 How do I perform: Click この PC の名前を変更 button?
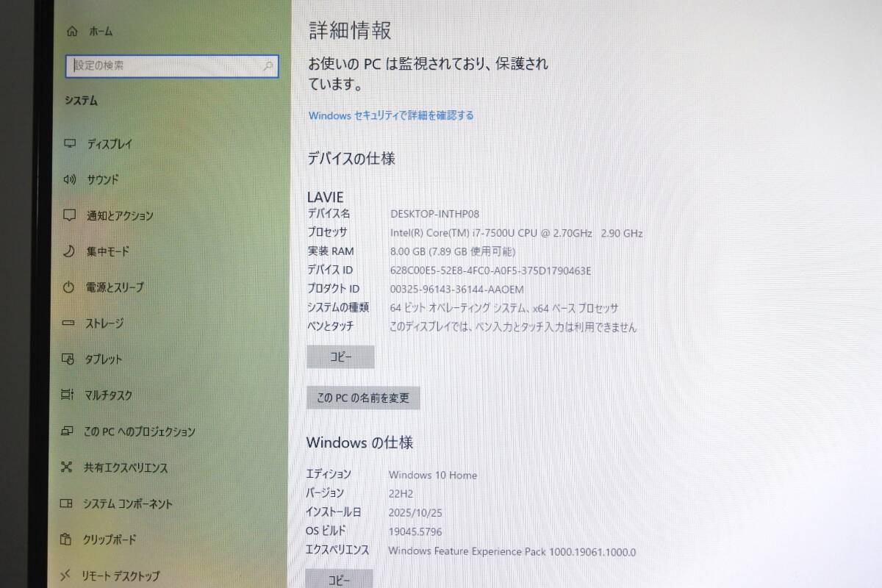363,398
